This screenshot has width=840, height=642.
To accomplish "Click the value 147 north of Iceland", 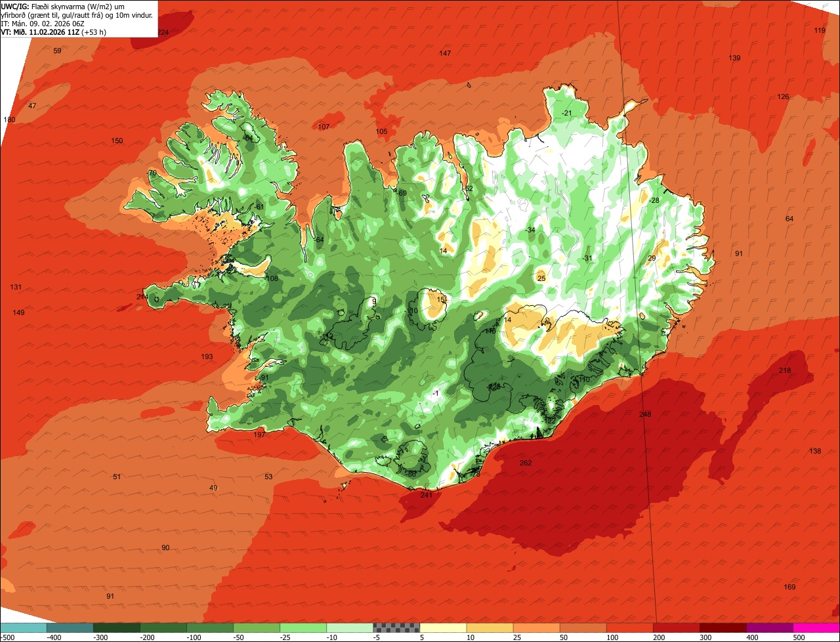I will [445, 53].
